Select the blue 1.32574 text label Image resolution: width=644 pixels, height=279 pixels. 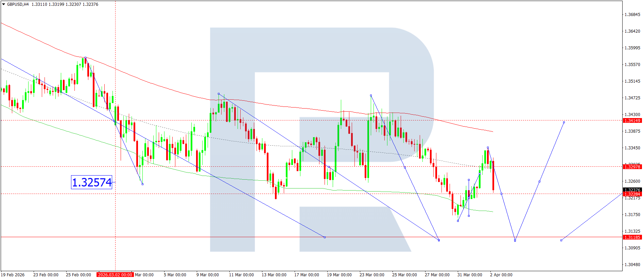coord(91,182)
